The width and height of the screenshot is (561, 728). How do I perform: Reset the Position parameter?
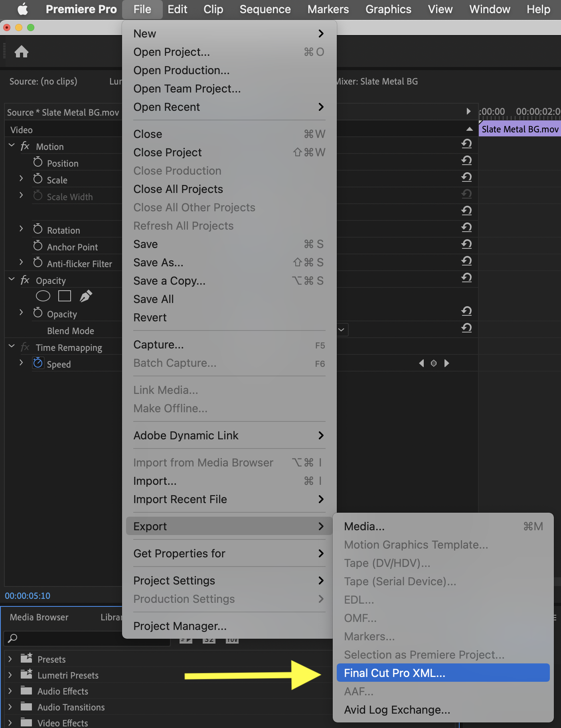click(x=466, y=160)
